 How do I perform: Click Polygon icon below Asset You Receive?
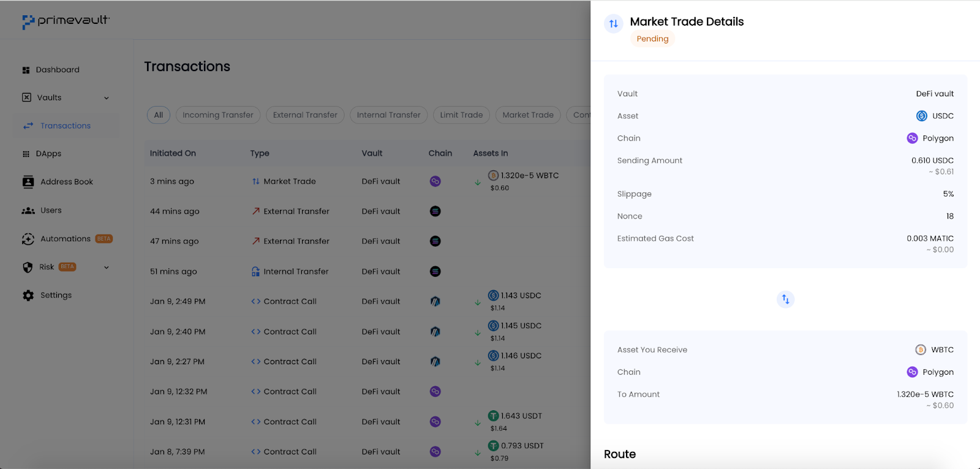point(912,372)
